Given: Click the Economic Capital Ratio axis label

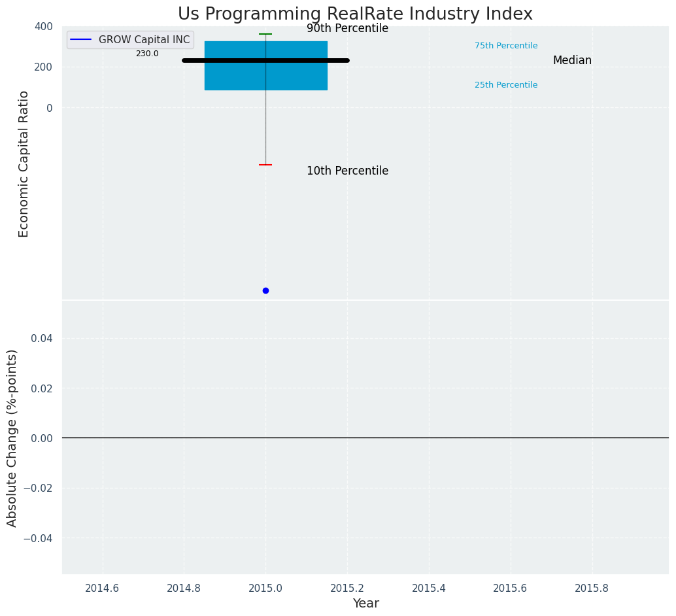Looking at the screenshot, I should 24,164.
